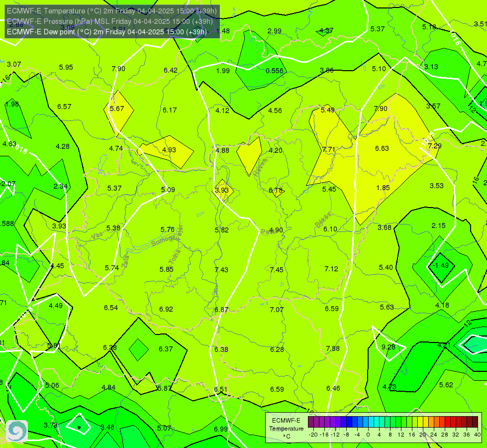Select the ECMWF-E Pressure MSL layer label
Screen dimensions: 487x448
(110, 21)
